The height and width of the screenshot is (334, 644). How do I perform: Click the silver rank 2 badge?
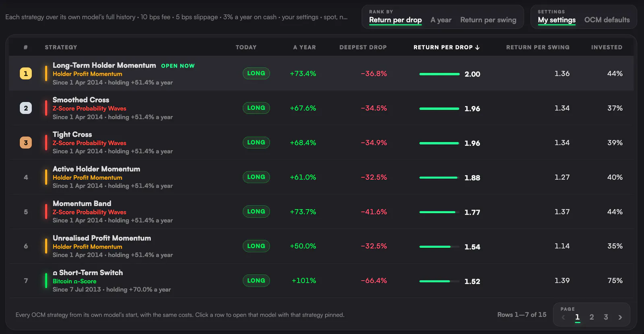pyautogui.click(x=26, y=108)
